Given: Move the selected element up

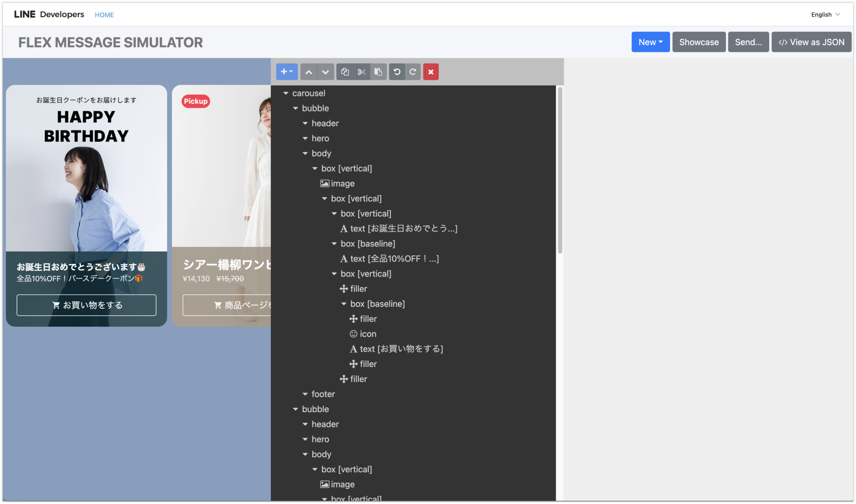Looking at the screenshot, I should point(309,71).
